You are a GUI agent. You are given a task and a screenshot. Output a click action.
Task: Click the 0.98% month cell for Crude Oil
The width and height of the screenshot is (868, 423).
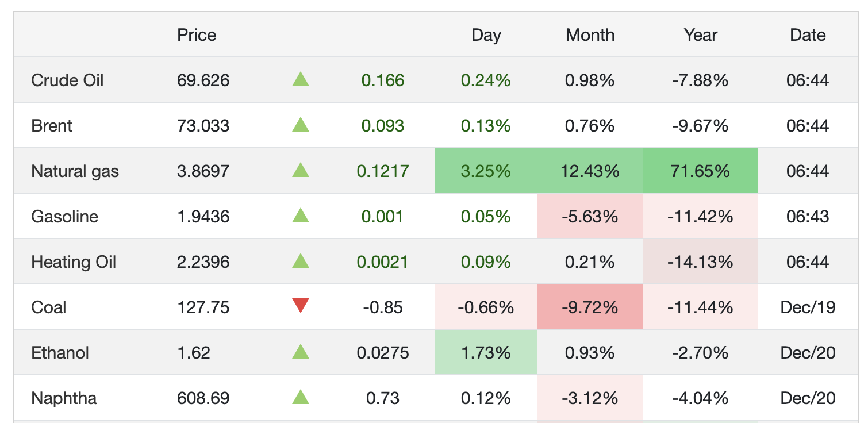590,80
